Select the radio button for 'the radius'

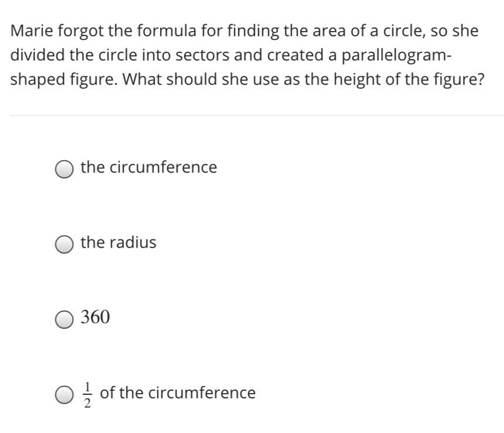tap(64, 245)
